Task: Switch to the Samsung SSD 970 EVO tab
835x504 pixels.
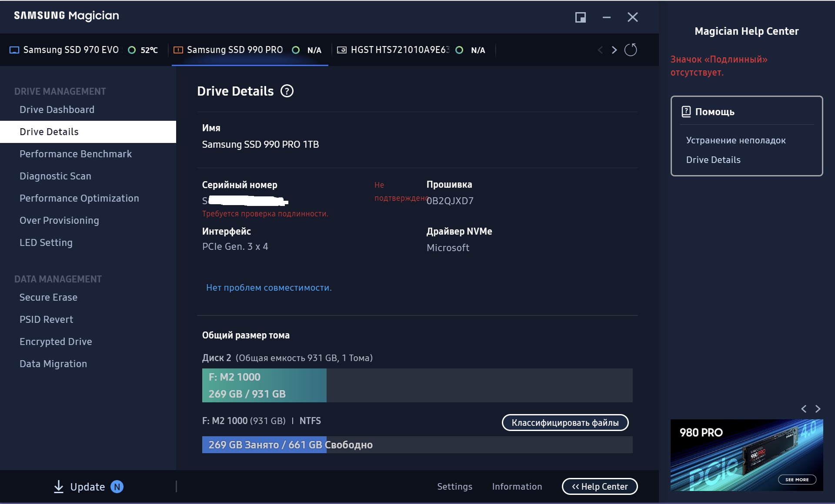Action: click(x=70, y=50)
